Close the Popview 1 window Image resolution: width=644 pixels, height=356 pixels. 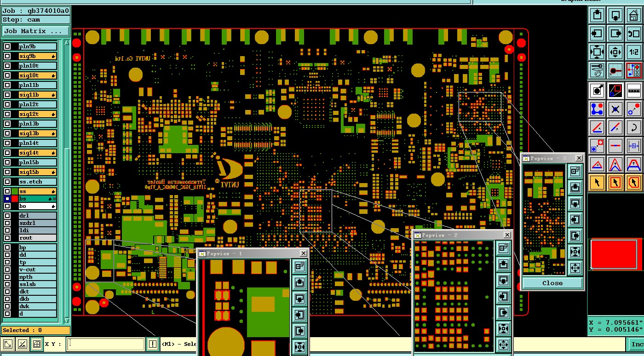(303, 253)
